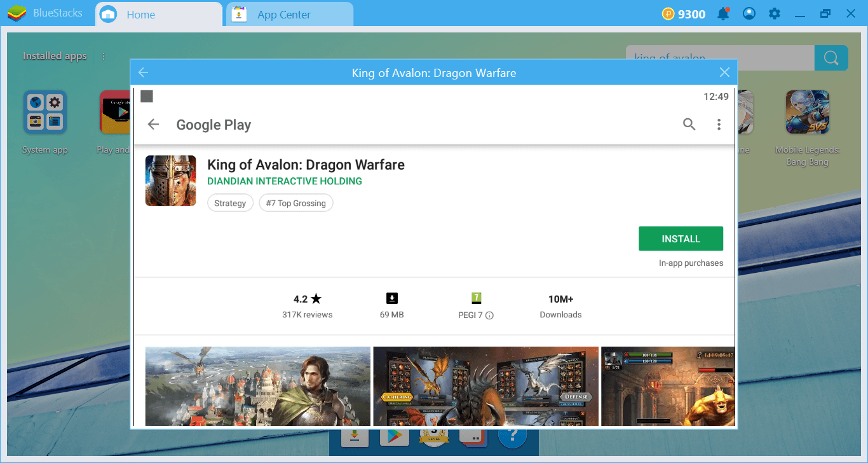The image size is (868, 463).
Task: Switch to the App Center tab
Action: pos(290,14)
